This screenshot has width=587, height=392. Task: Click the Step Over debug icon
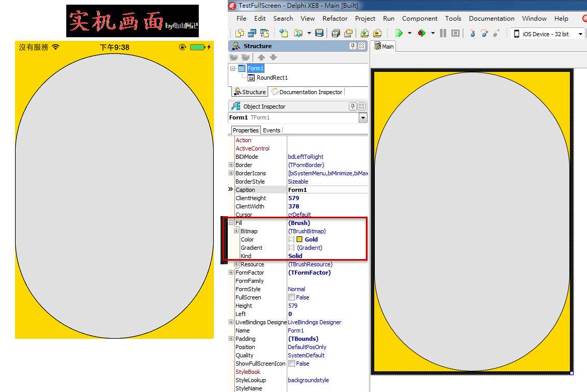click(485, 33)
